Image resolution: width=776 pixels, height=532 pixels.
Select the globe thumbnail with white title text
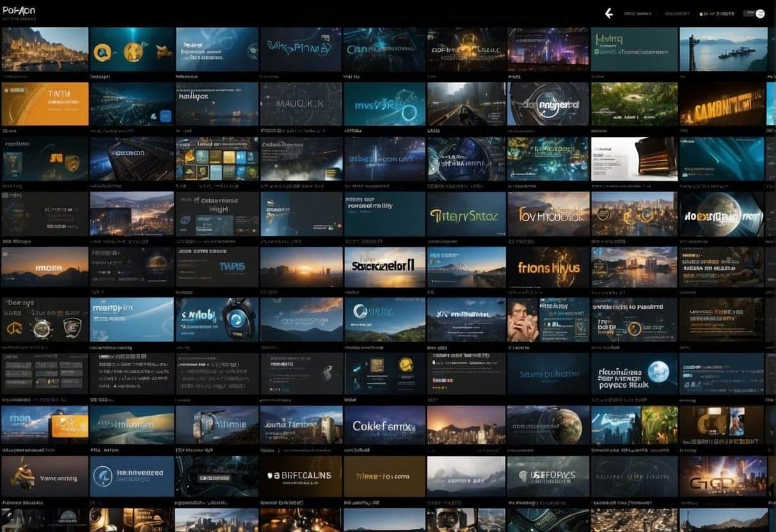click(x=722, y=214)
